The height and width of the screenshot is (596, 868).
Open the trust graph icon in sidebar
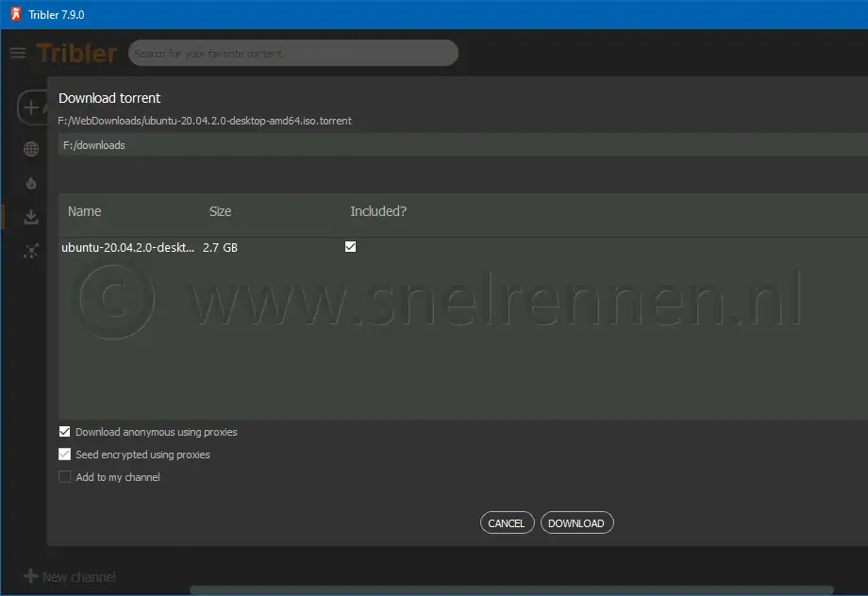(x=31, y=251)
